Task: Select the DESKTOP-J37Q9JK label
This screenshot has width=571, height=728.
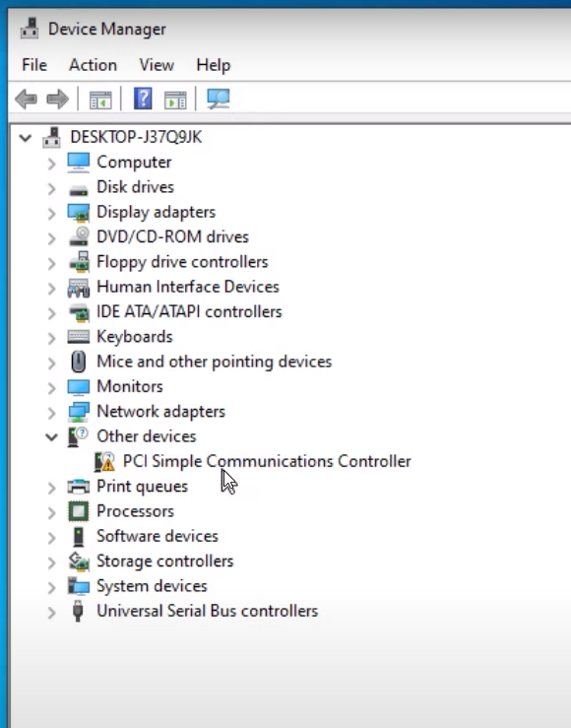Action: pyautogui.click(x=136, y=137)
